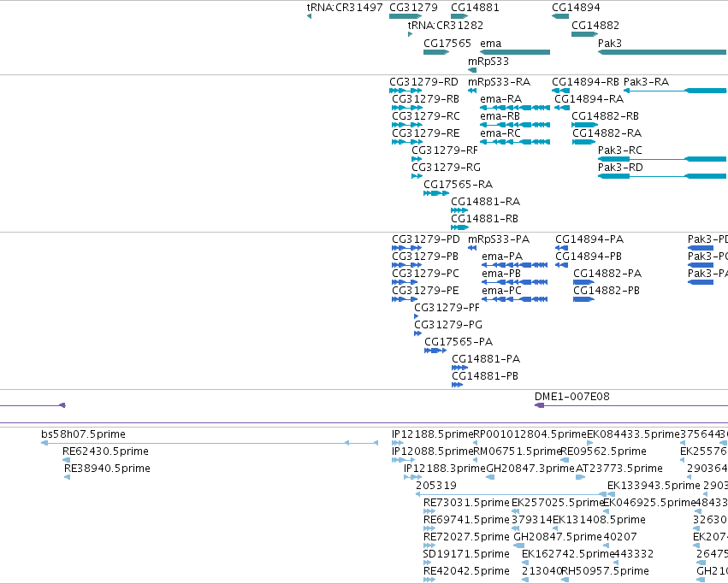
Task: Select transcript CG14882-RB
Action: pos(605,116)
